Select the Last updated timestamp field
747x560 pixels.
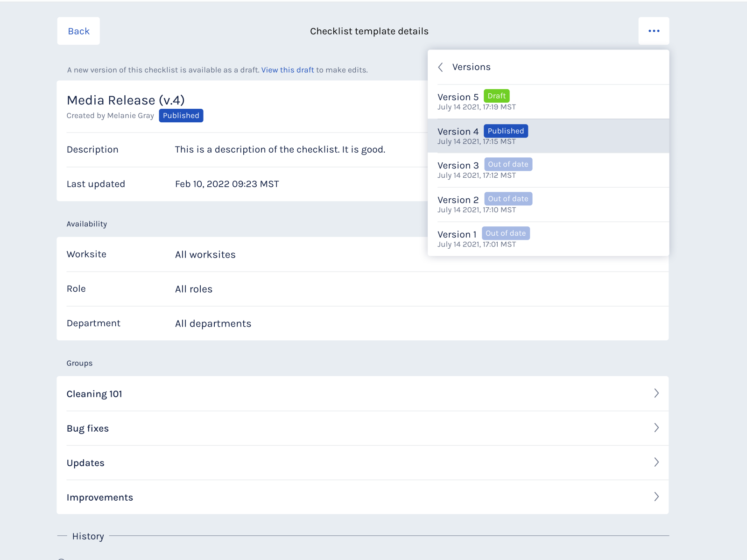click(x=227, y=184)
